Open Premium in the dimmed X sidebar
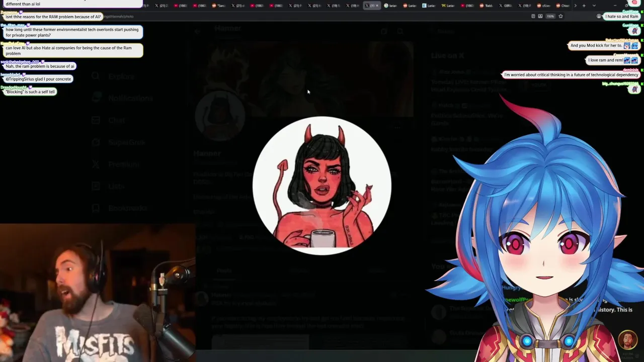644x362 pixels. (x=116, y=164)
